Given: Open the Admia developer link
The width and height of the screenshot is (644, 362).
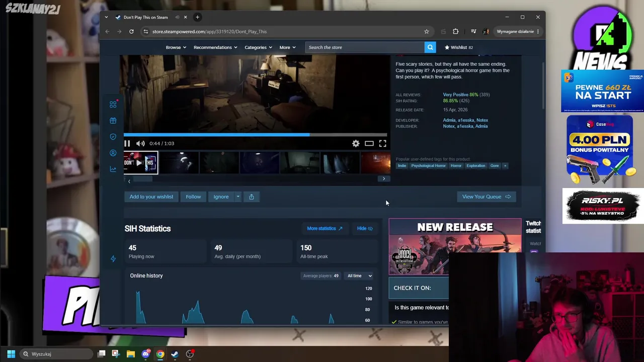Looking at the screenshot, I should (x=449, y=120).
